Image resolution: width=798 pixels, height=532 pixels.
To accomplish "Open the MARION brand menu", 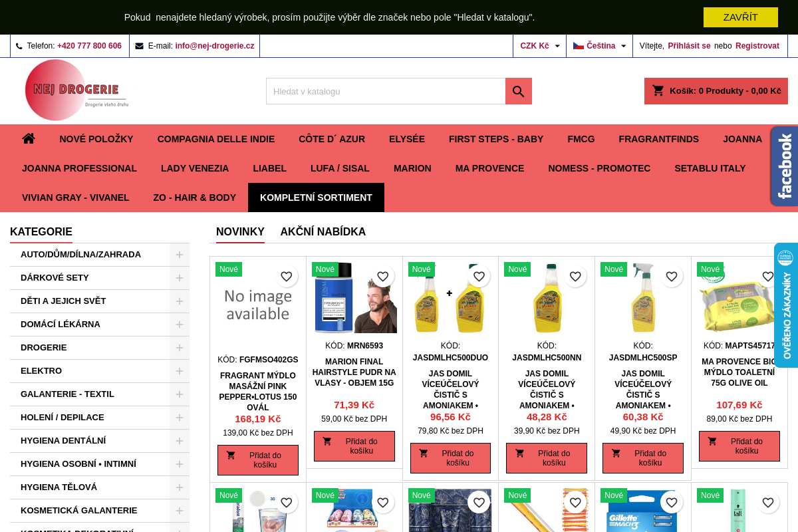I will [412, 168].
